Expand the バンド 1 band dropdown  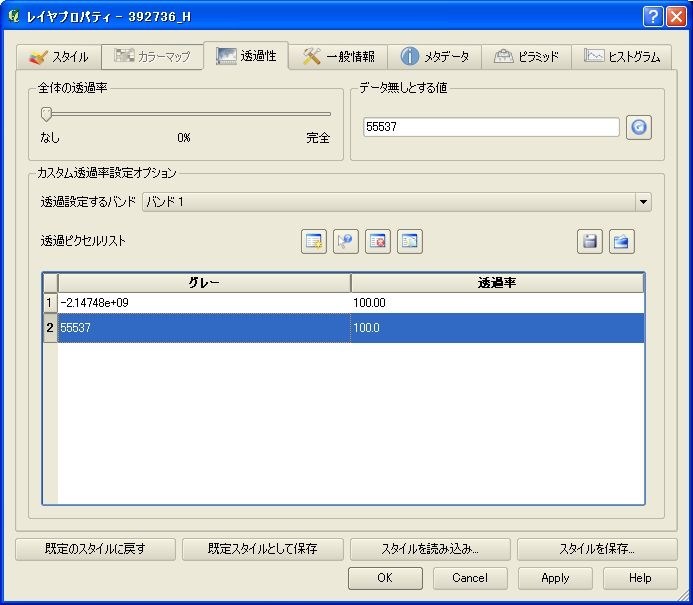point(643,202)
